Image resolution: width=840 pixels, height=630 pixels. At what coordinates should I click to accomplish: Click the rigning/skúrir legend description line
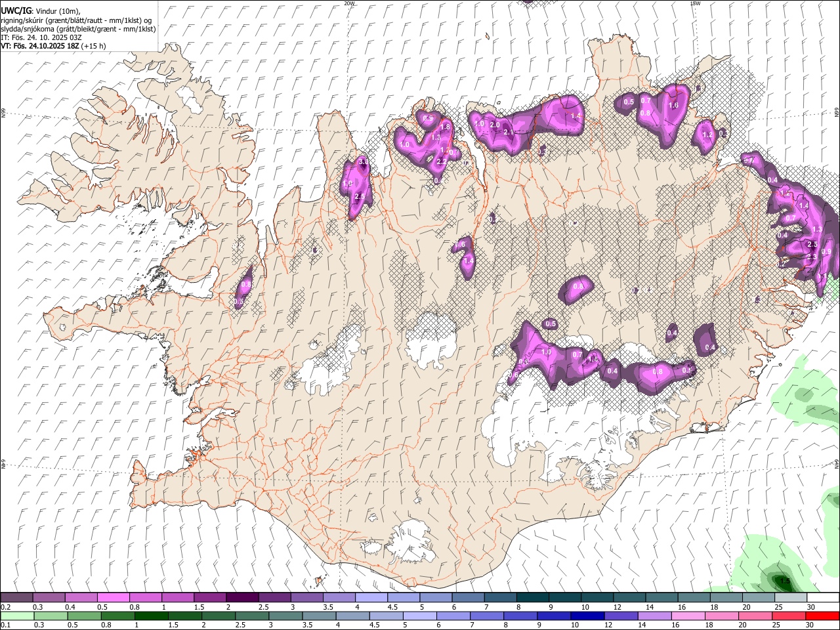coord(76,20)
